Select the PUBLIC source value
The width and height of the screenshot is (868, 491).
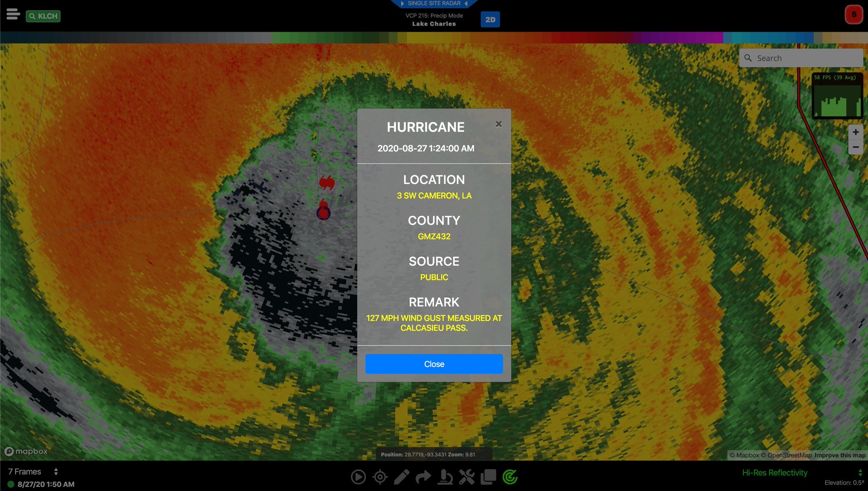[x=434, y=277]
